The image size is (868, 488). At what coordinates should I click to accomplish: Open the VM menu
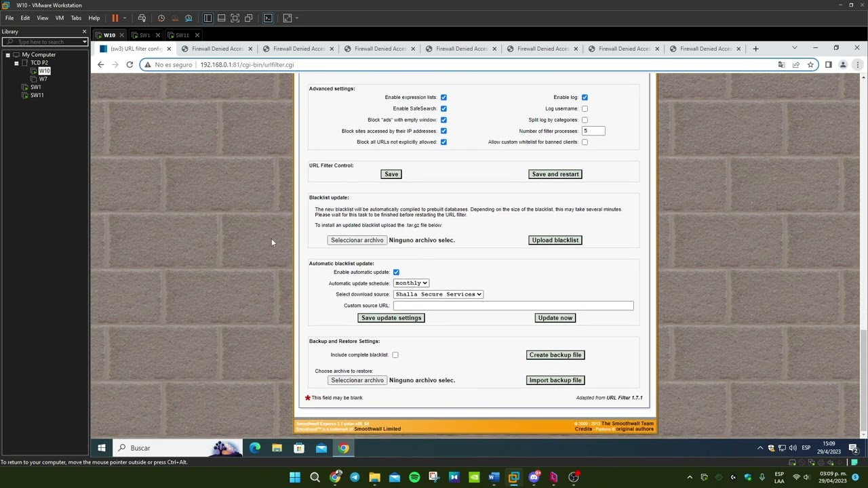60,18
